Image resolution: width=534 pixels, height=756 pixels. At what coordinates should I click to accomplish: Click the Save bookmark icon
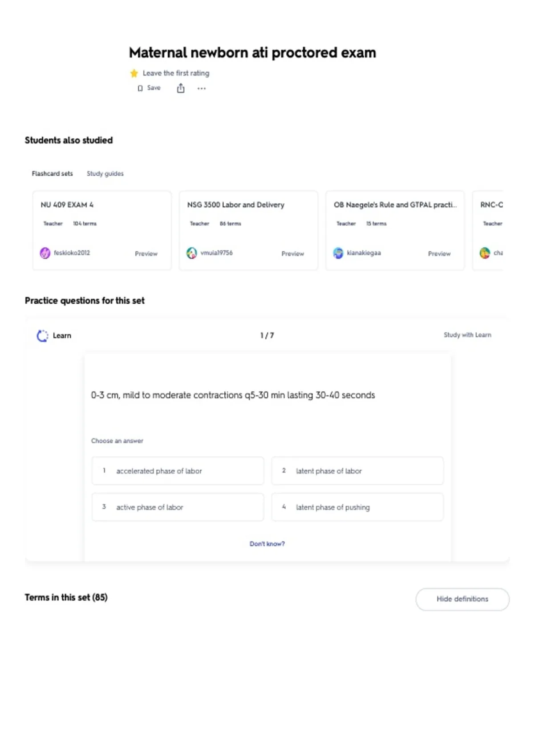[x=140, y=88]
